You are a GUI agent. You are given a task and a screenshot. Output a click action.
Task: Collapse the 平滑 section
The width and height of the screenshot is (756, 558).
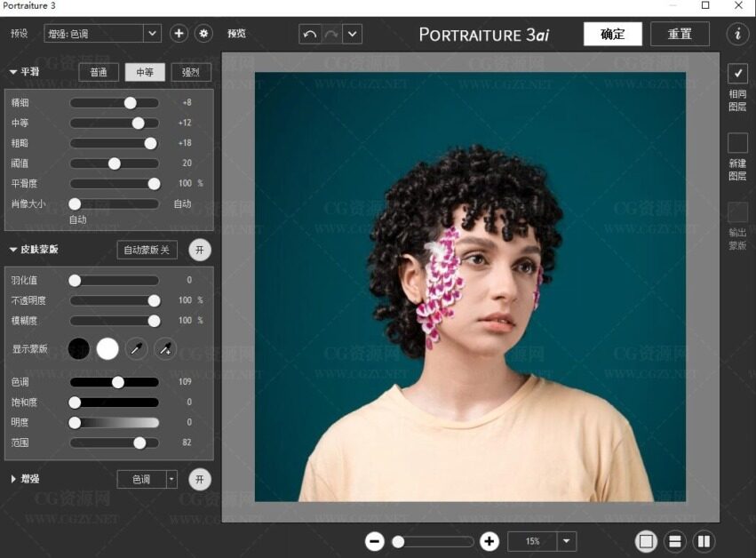[x=14, y=72]
